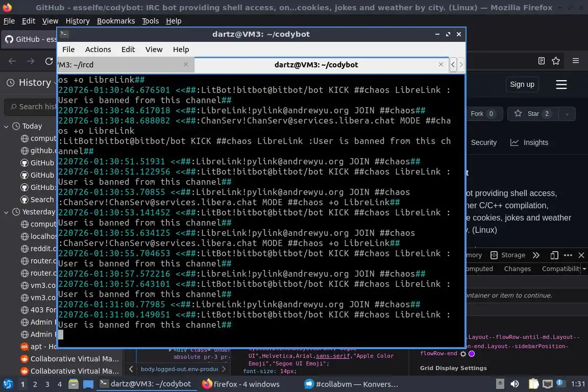Close the ~/ircd terminal tab
588x392 pixels.
(186, 64)
